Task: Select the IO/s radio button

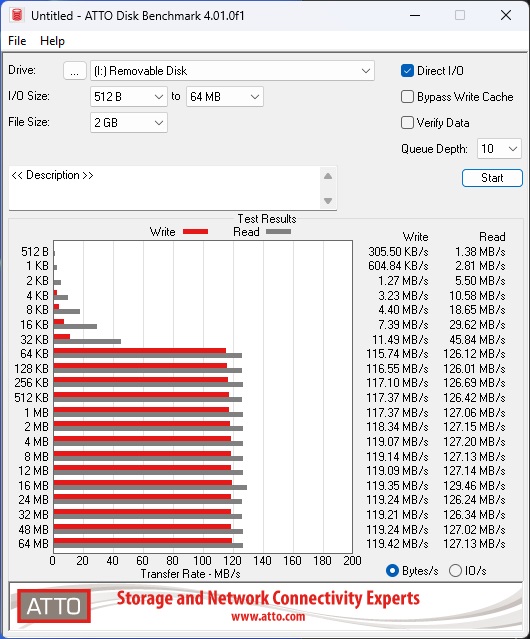Action: pyautogui.click(x=455, y=571)
